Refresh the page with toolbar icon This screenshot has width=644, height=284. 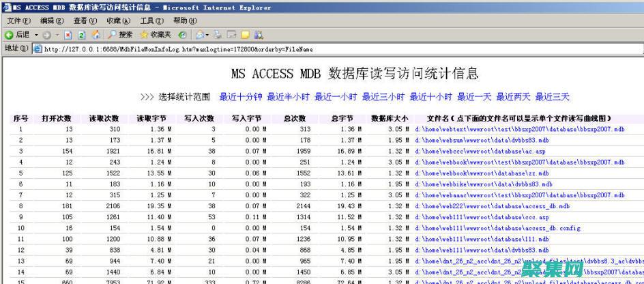81,35
